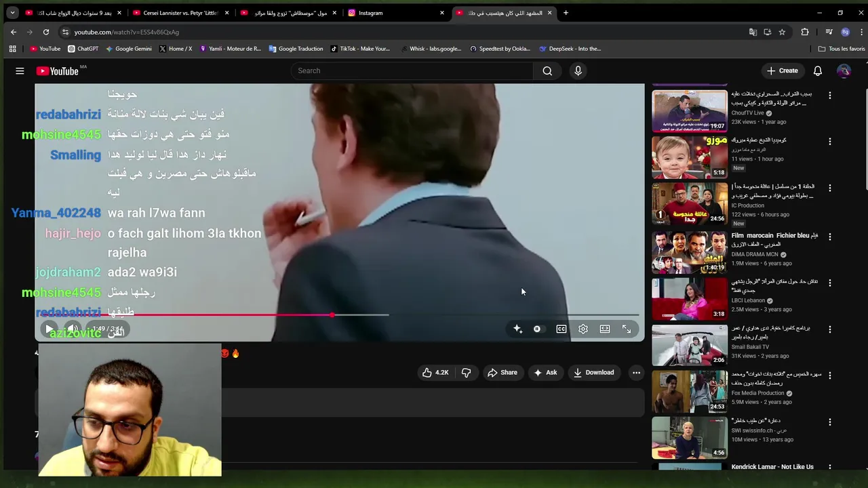Click the translate page icon
The height and width of the screenshot is (488, 868).
point(753,32)
